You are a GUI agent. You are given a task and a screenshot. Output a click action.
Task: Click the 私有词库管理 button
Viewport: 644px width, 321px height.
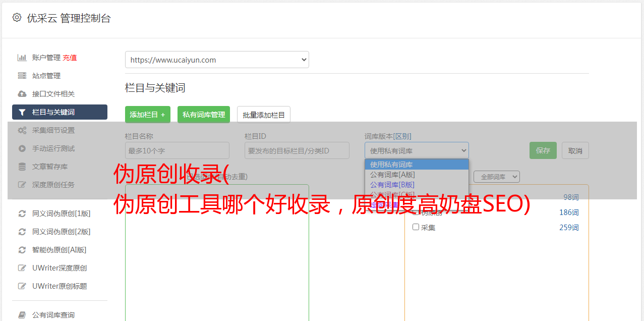click(x=204, y=115)
